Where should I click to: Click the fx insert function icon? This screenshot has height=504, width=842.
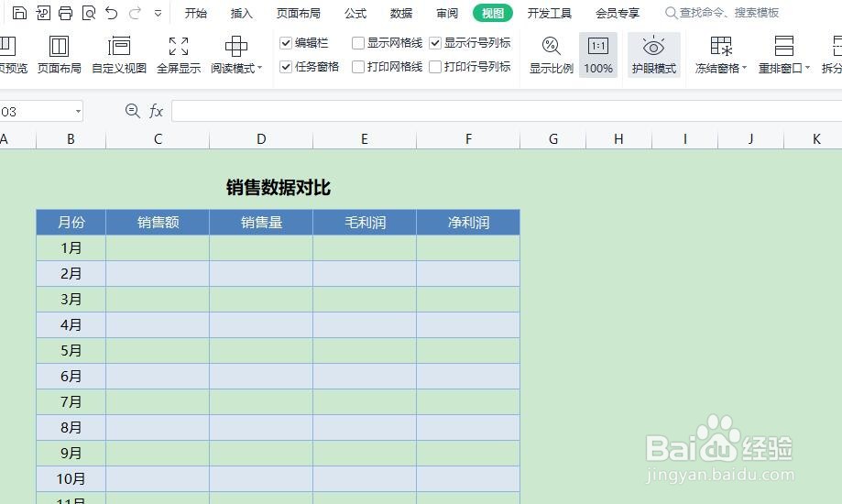click(157, 111)
